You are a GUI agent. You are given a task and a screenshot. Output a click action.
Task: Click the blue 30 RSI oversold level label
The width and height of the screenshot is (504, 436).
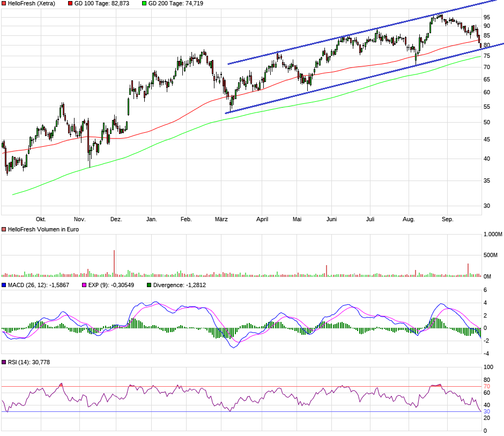pyautogui.click(x=487, y=411)
